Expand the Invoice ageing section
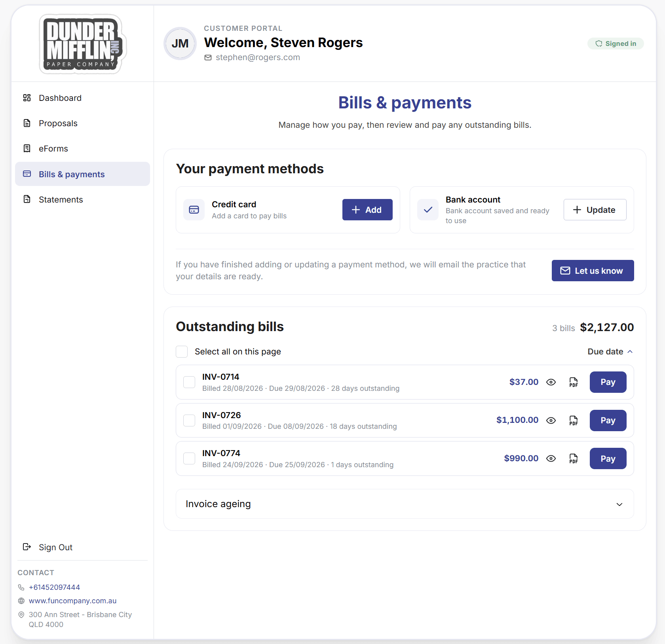This screenshot has width=665, height=644. point(405,504)
